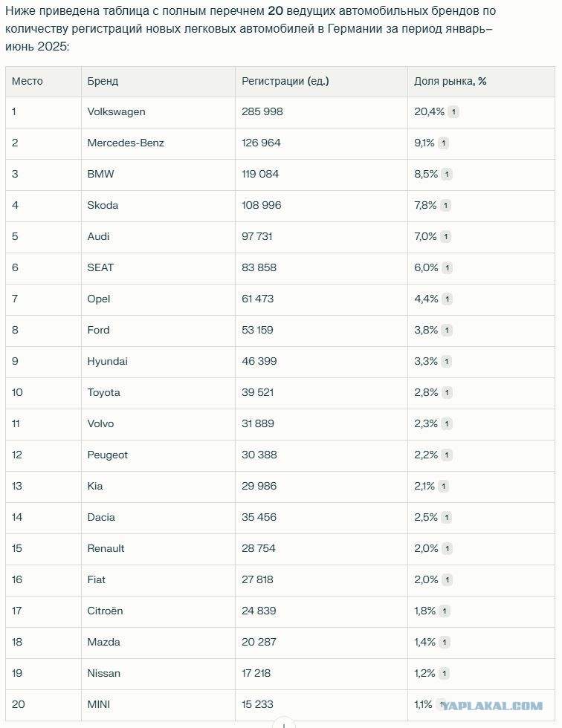562x728 pixels.
Task: Click citation marker beside Nissan 1,2%
Action: tap(444, 673)
